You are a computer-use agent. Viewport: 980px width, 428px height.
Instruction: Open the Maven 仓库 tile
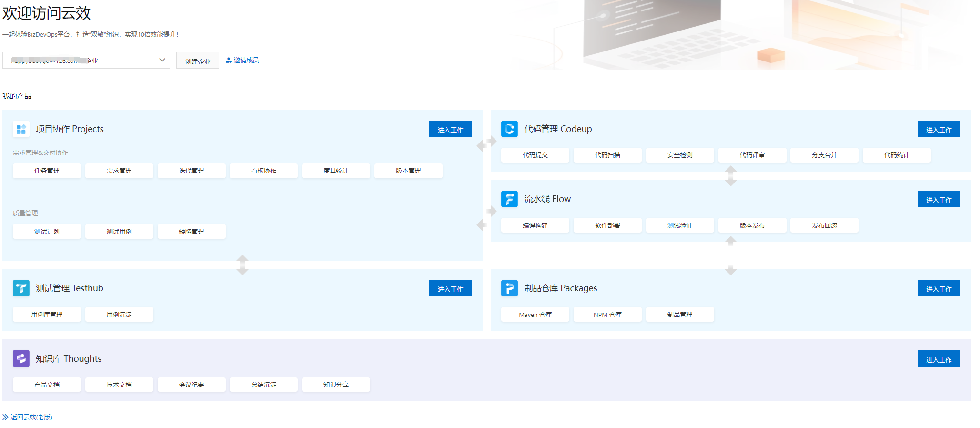click(x=535, y=315)
